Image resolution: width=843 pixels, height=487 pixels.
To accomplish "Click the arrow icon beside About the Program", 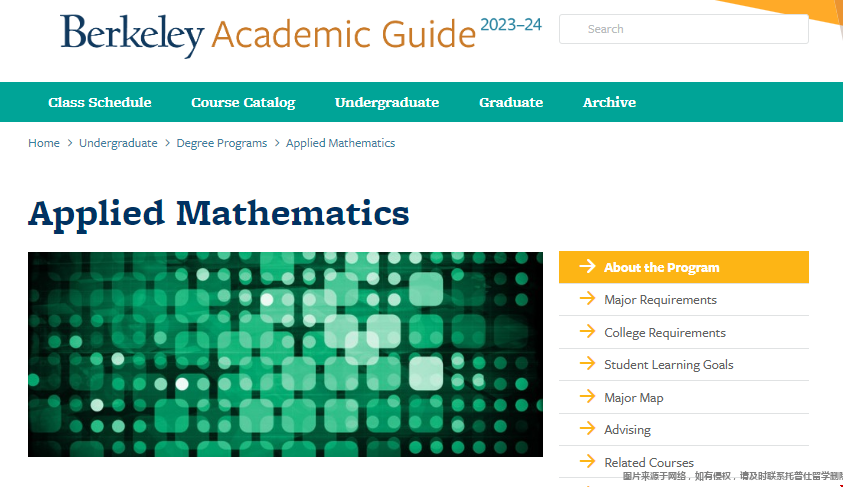I will 587,266.
